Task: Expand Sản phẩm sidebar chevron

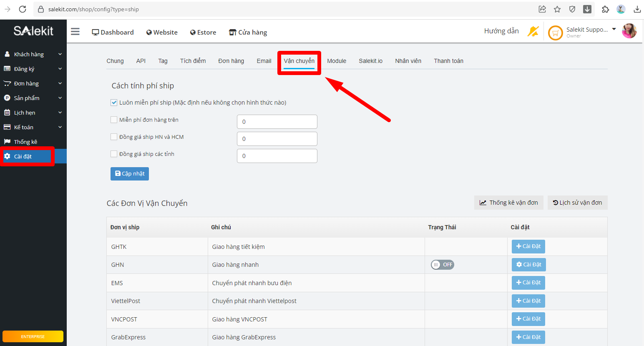Action: point(60,98)
